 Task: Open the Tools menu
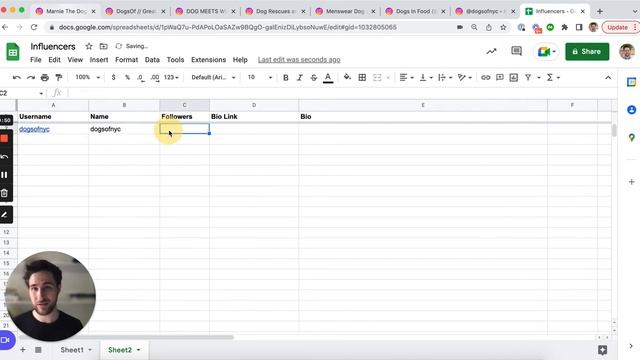pyautogui.click(x=176, y=60)
